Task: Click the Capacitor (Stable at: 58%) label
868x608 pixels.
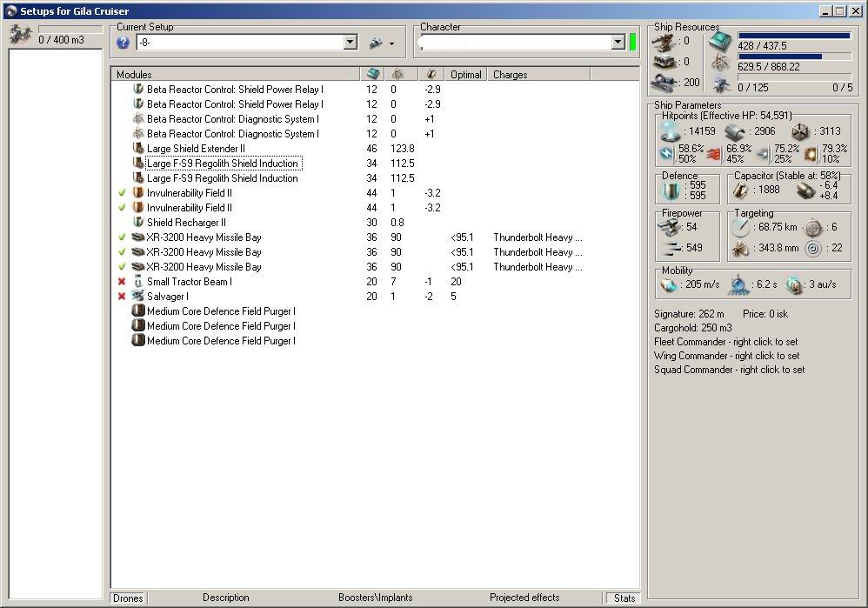Action: [x=786, y=176]
